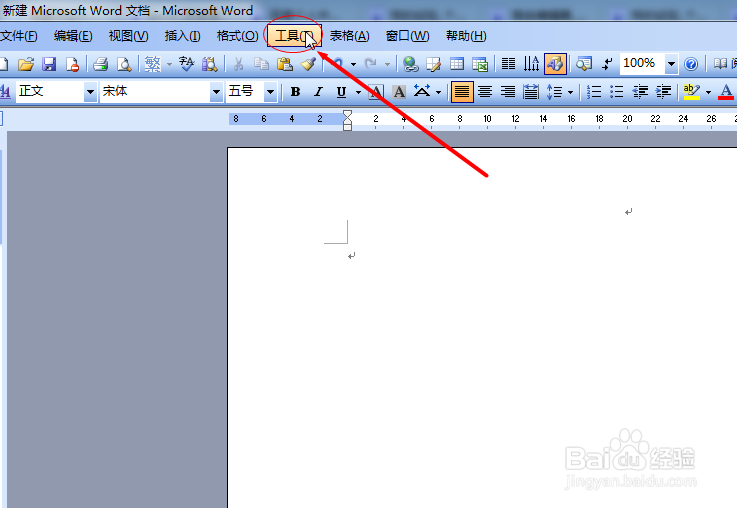
Task: Open the underline style dropdown arrow
Action: 358,92
